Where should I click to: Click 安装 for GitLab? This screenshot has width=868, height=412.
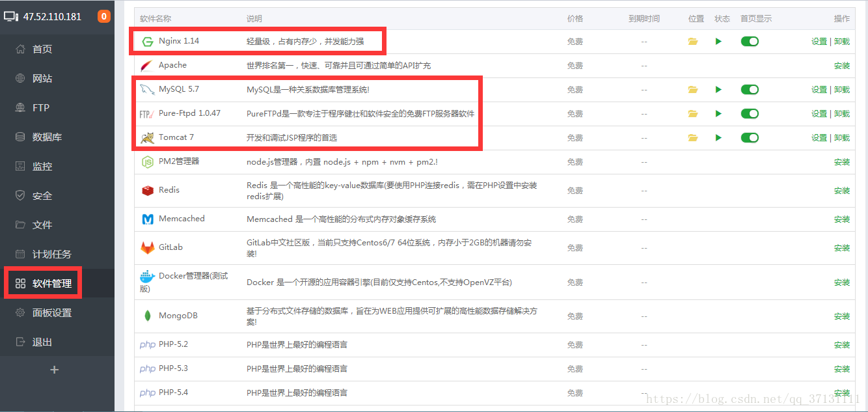point(842,248)
